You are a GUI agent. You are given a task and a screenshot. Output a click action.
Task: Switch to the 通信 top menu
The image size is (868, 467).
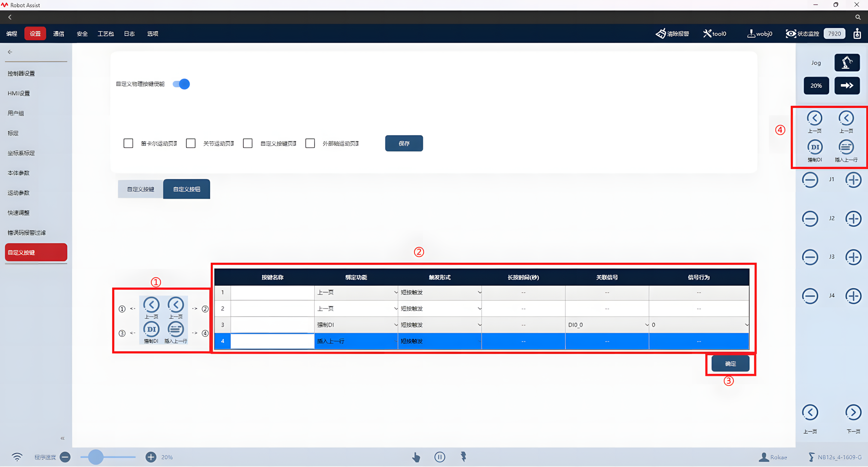(x=59, y=34)
